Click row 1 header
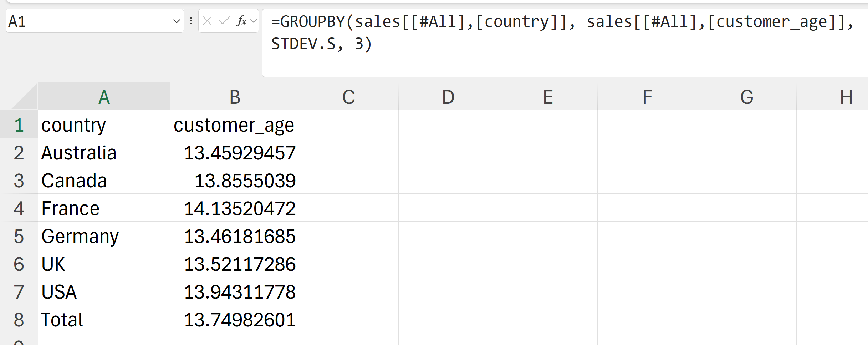This screenshot has height=345, width=868. 20,125
